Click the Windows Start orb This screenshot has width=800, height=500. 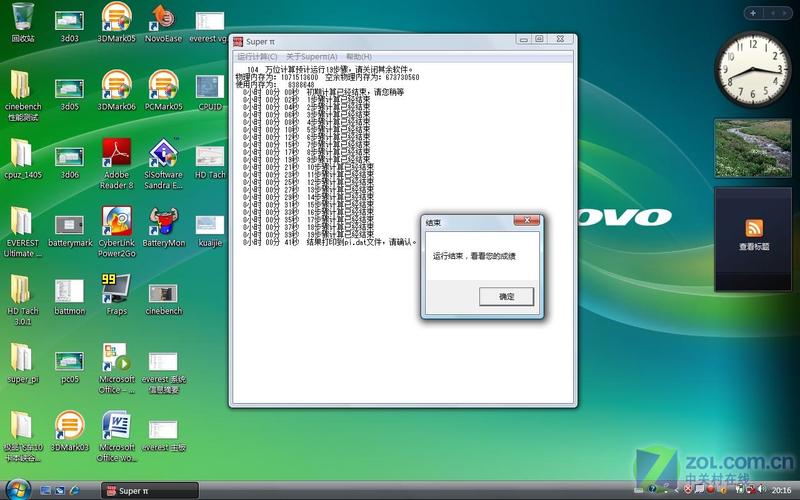18,490
